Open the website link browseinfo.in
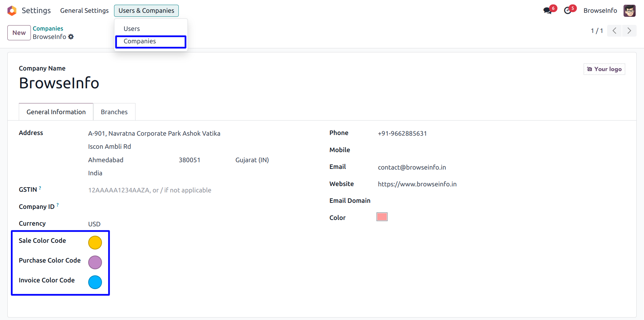Screen dimensions: 644x320 click(417, 184)
